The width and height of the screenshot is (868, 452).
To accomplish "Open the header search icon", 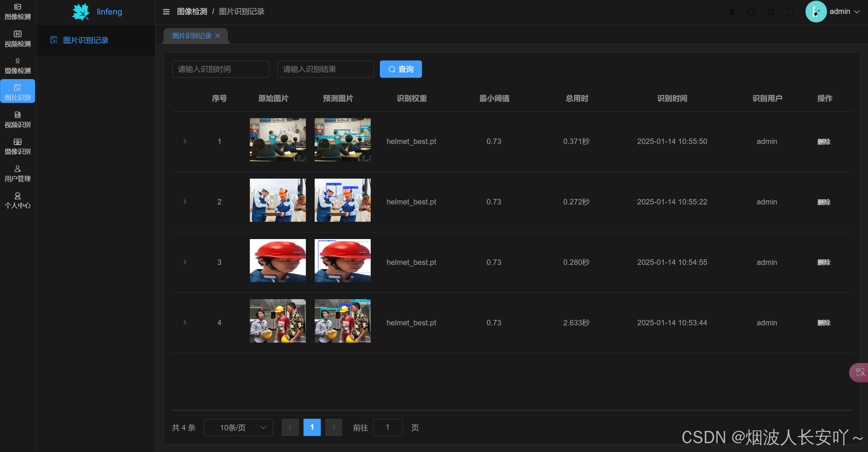I will [x=751, y=12].
